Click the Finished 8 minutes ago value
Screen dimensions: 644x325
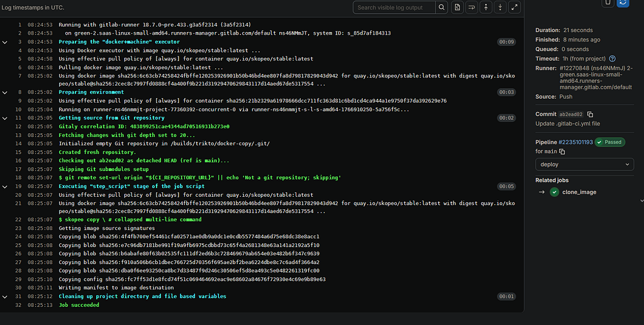pos(582,40)
